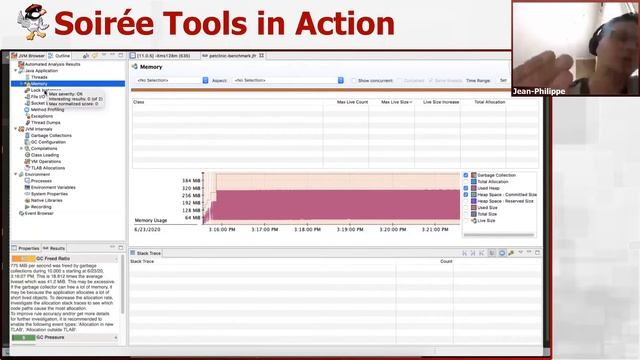Expand the Compilations tree node
Viewport: 640px width, 360px height.
[x=22, y=149]
